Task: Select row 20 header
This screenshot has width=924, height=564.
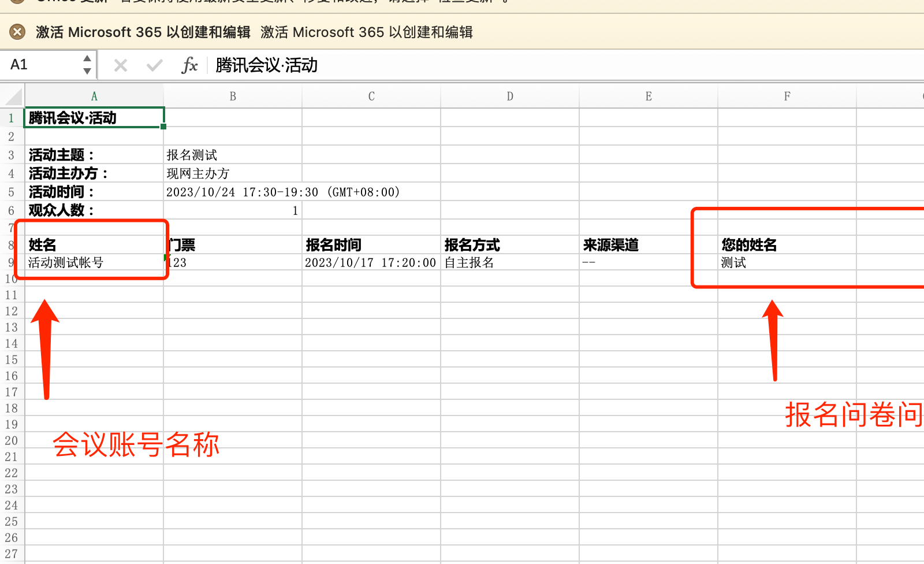Action: [12, 440]
